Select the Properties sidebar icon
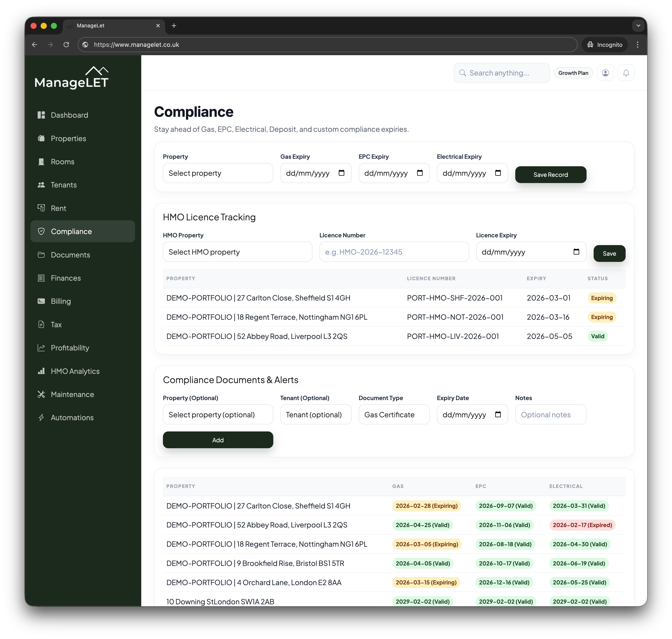Image resolution: width=672 pixels, height=639 pixels. [x=42, y=138]
